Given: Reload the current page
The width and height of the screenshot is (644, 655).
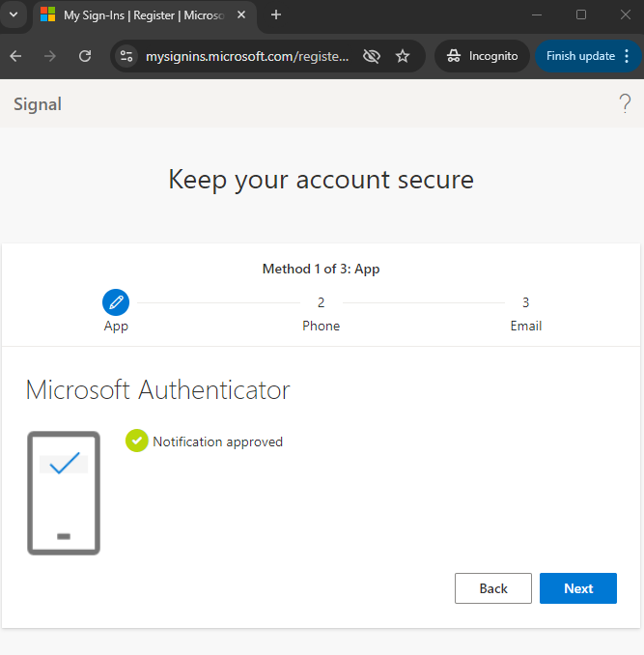Looking at the screenshot, I should pyautogui.click(x=85, y=56).
